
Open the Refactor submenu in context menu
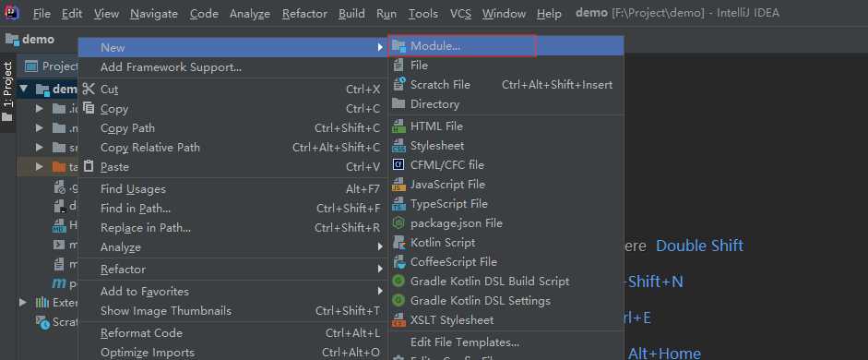[232, 270]
